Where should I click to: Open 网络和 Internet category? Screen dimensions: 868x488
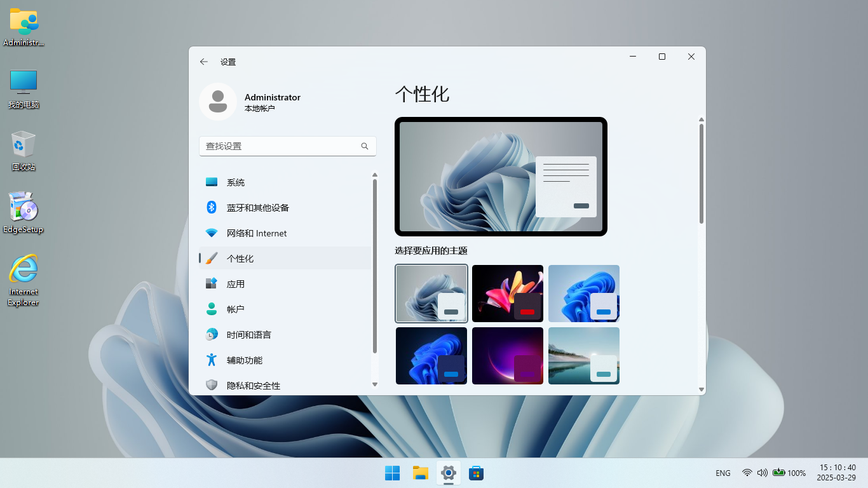[x=285, y=233]
